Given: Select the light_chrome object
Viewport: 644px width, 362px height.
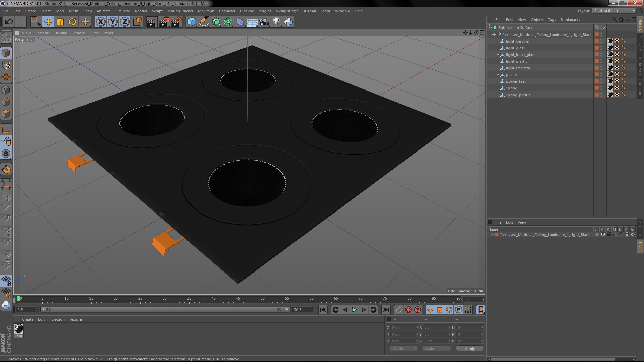Looking at the screenshot, I should coord(517,41).
